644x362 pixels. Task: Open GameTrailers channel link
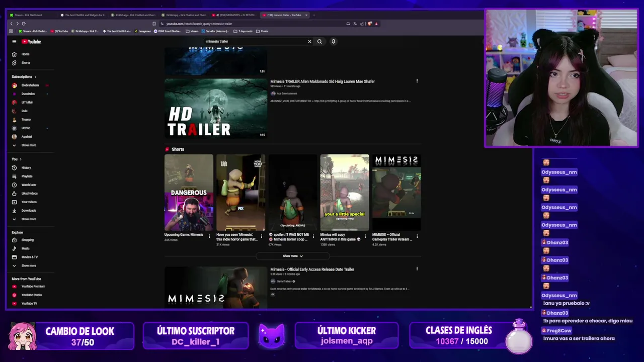[x=284, y=282]
